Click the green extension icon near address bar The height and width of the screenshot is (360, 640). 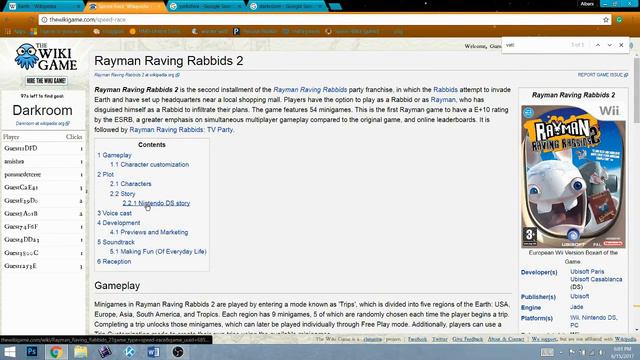(620, 20)
